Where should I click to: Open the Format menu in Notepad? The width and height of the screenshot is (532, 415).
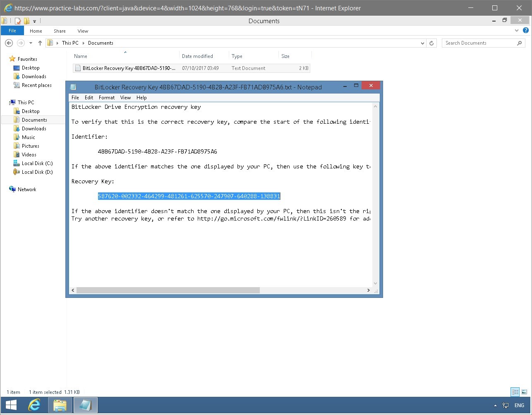(106, 98)
